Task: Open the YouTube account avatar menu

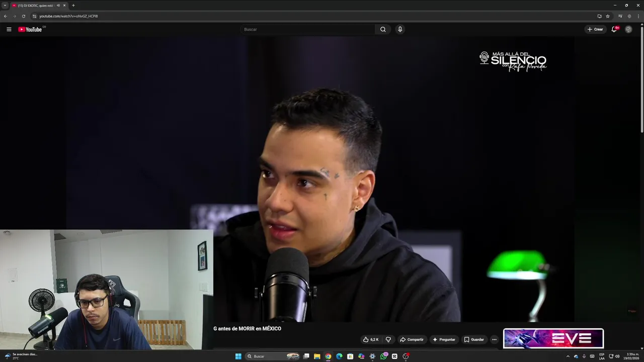Action: tap(628, 29)
